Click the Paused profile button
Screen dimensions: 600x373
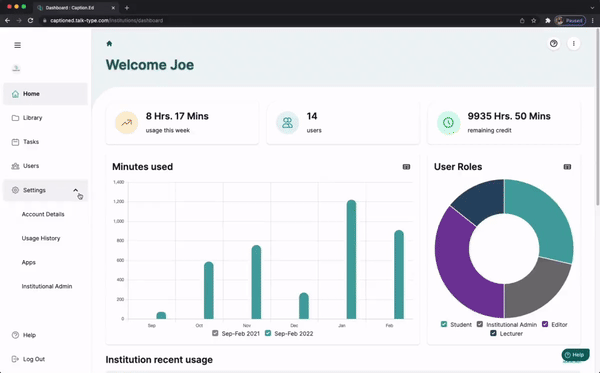pos(570,21)
